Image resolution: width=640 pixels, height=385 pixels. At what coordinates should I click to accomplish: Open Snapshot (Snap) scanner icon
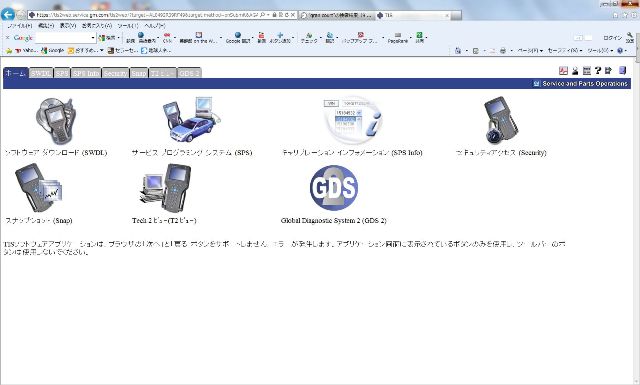point(38,188)
